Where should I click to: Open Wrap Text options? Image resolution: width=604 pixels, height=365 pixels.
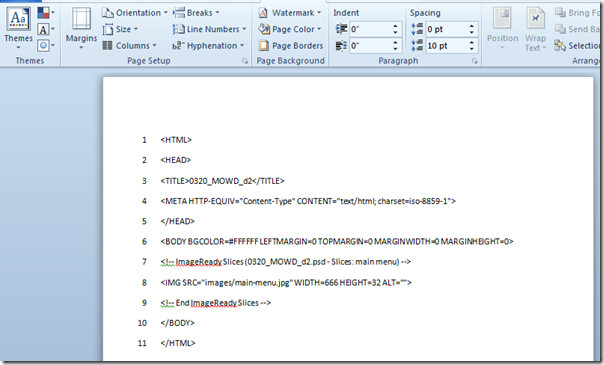[535, 29]
